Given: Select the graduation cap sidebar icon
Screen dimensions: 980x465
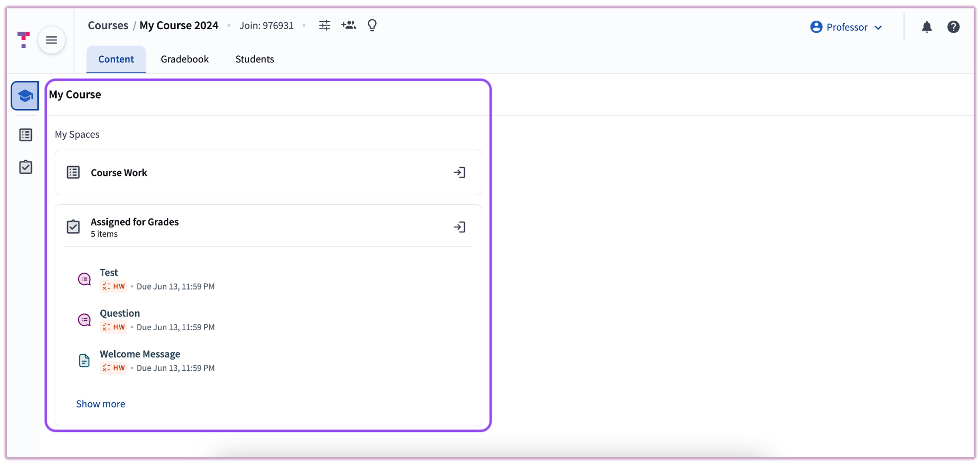Looking at the screenshot, I should tap(25, 95).
